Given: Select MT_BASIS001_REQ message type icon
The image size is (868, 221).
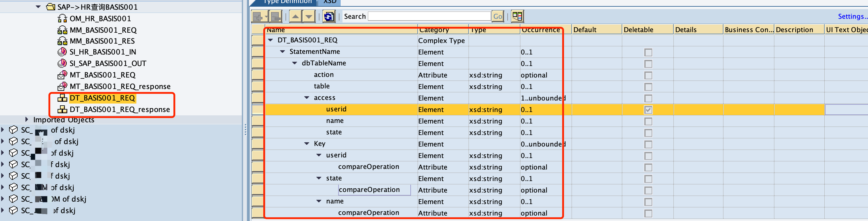Looking at the screenshot, I should point(62,75).
